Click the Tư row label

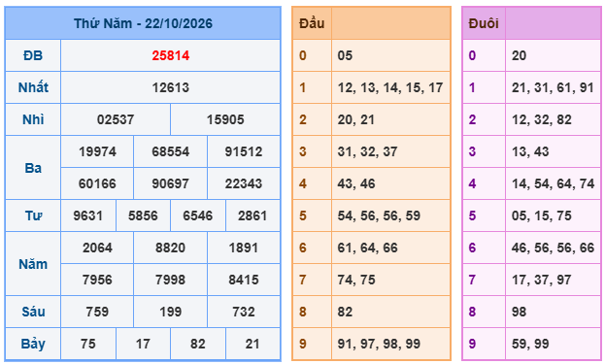(33, 215)
